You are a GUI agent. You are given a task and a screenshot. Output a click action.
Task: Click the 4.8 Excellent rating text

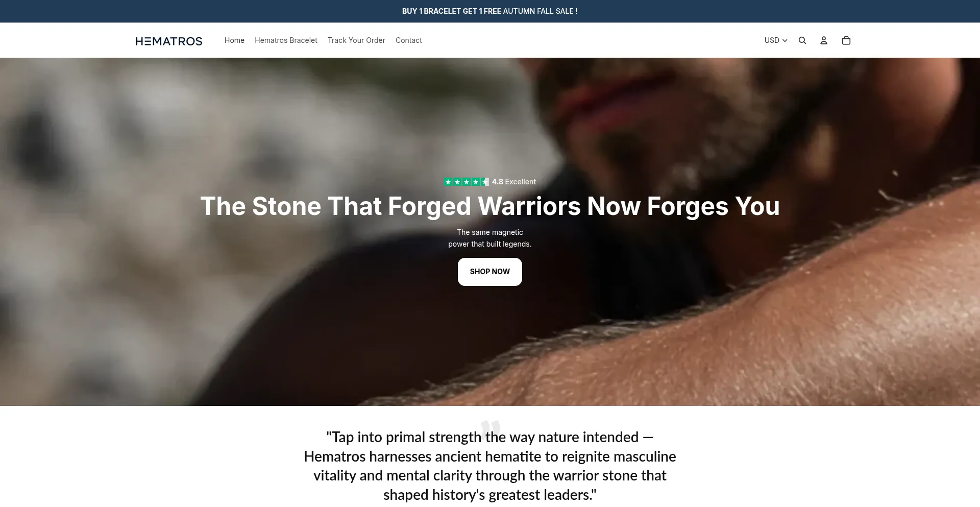click(514, 182)
